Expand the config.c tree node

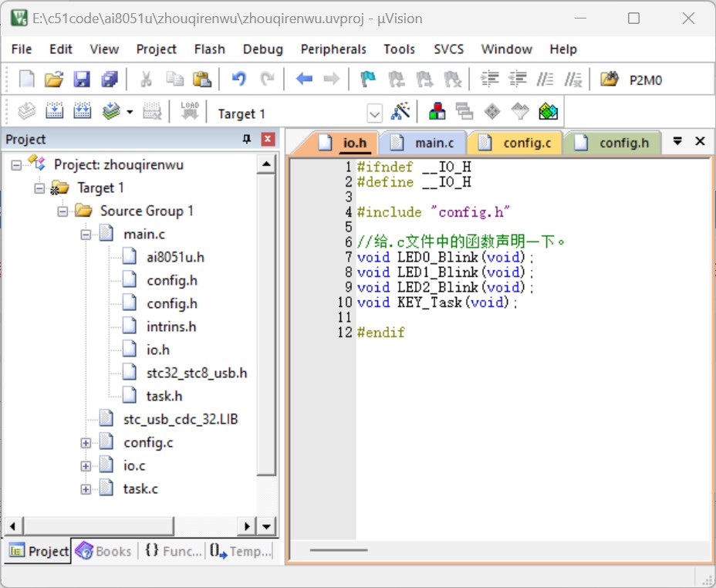click(86, 443)
